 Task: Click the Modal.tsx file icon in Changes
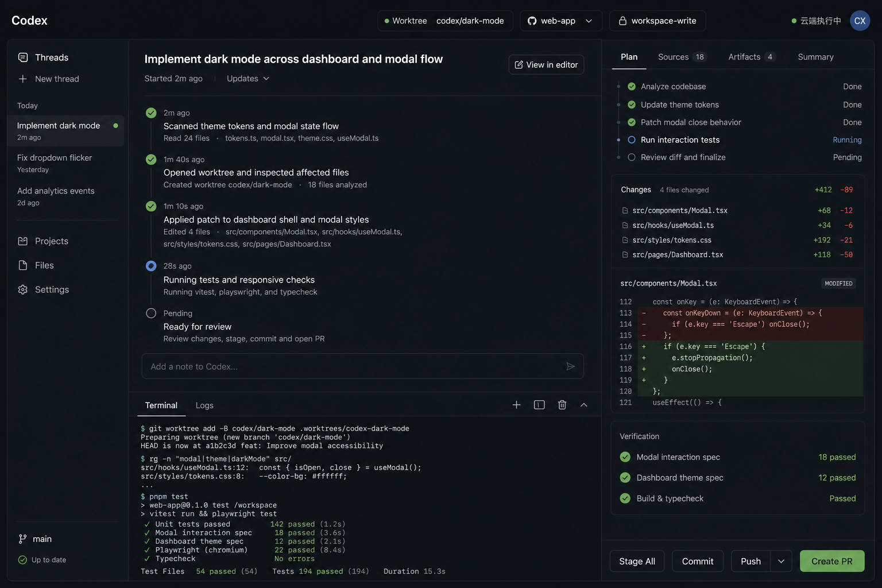pos(625,211)
